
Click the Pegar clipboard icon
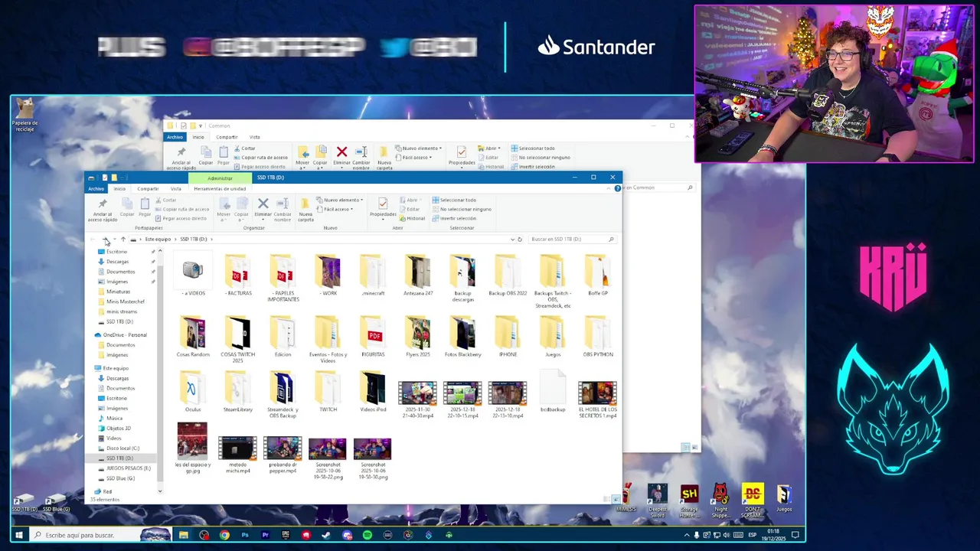click(x=145, y=204)
